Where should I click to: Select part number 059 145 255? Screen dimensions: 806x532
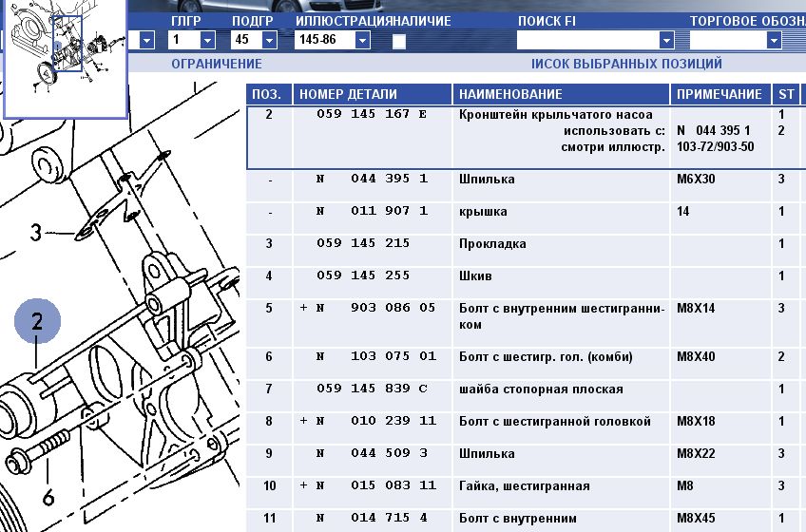(363, 275)
